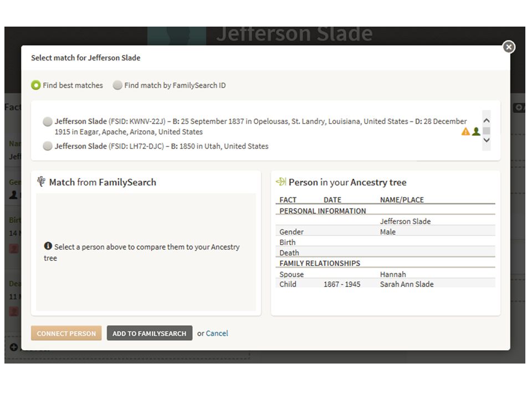This screenshot has height=399, width=532.
Task: Click the 1867 - 1945 date cell
Action: pyautogui.click(x=342, y=284)
